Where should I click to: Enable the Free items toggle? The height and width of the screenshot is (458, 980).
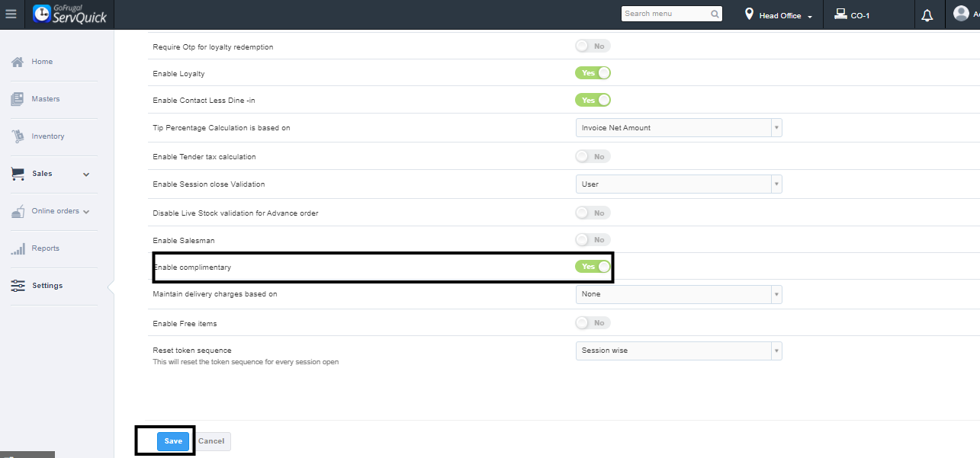click(593, 323)
